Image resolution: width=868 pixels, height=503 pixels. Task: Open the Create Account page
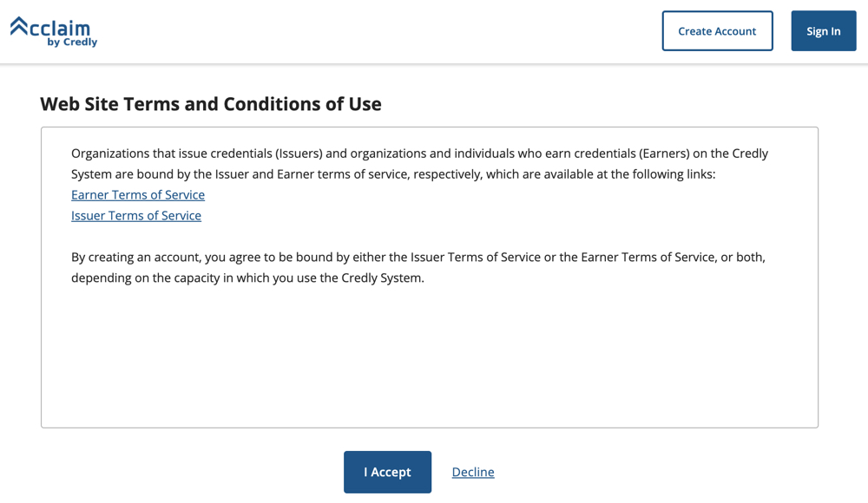click(717, 31)
